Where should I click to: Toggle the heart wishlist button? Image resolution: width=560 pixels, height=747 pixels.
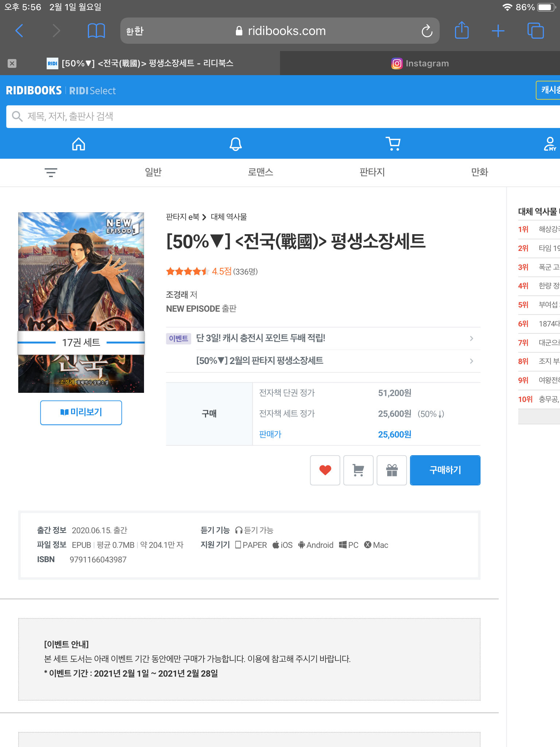pyautogui.click(x=325, y=470)
